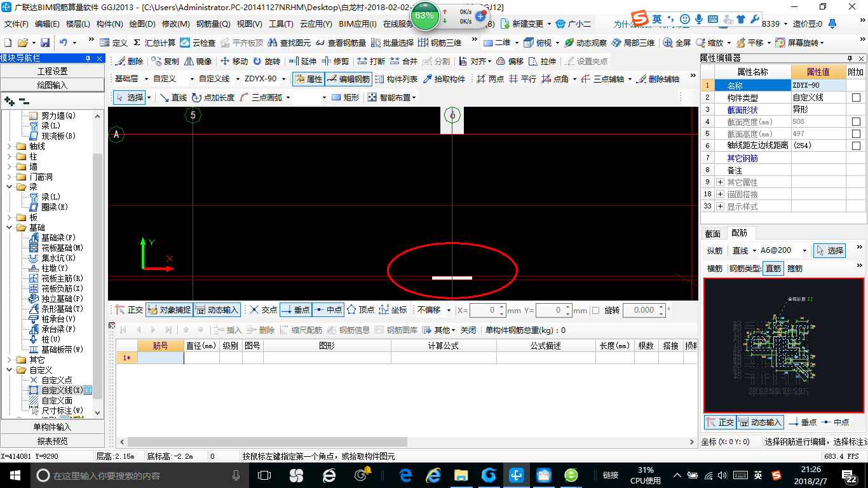Click the X coordinate input field
The height and width of the screenshot is (488, 868).
tap(488, 311)
